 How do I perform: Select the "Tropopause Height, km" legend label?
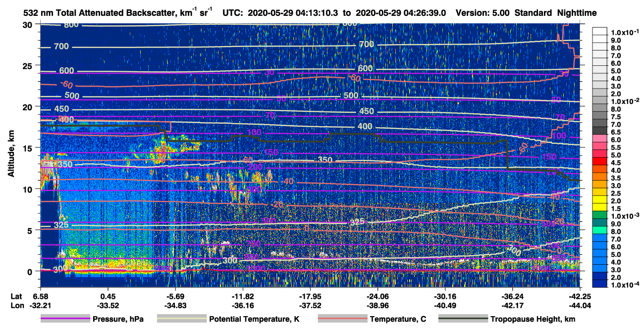(533, 320)
